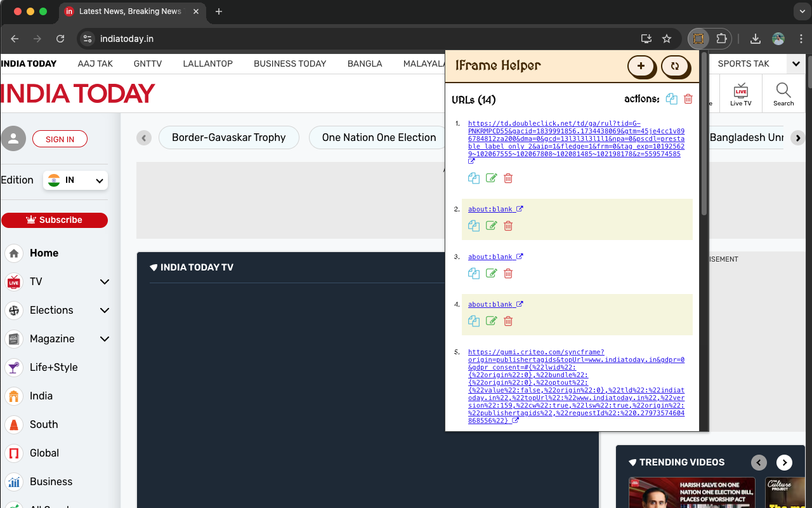The height and width of the screenshot is (508, 812).
Task: Expand the TV section in the sidebar
Action: tap(104, 281)
